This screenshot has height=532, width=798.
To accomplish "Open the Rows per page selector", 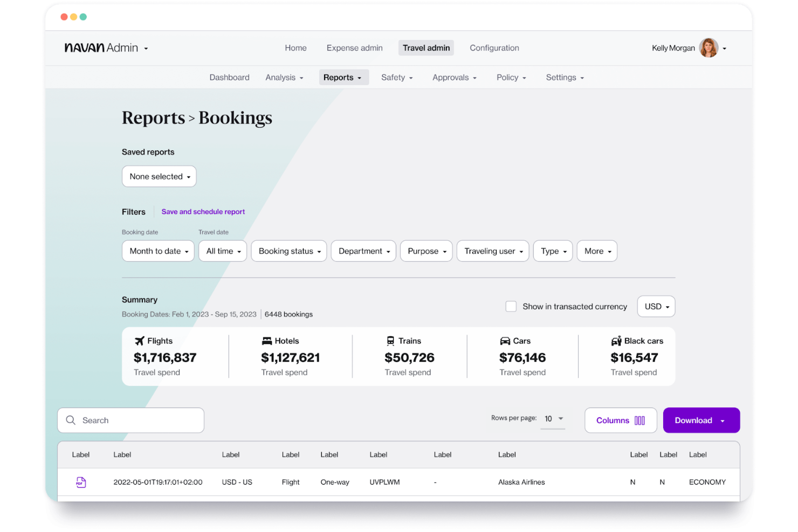I will (552, 419).
